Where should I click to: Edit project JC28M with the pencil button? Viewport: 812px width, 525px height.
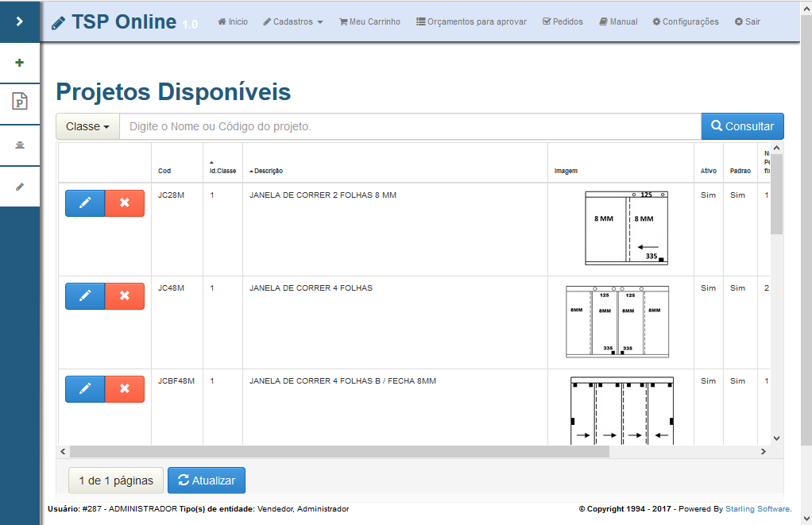click(85, 203)
